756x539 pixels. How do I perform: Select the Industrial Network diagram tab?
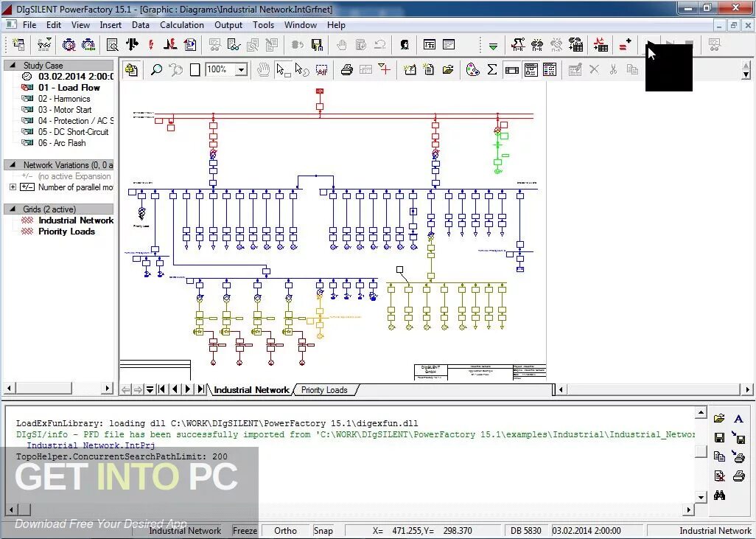(251, 390)
